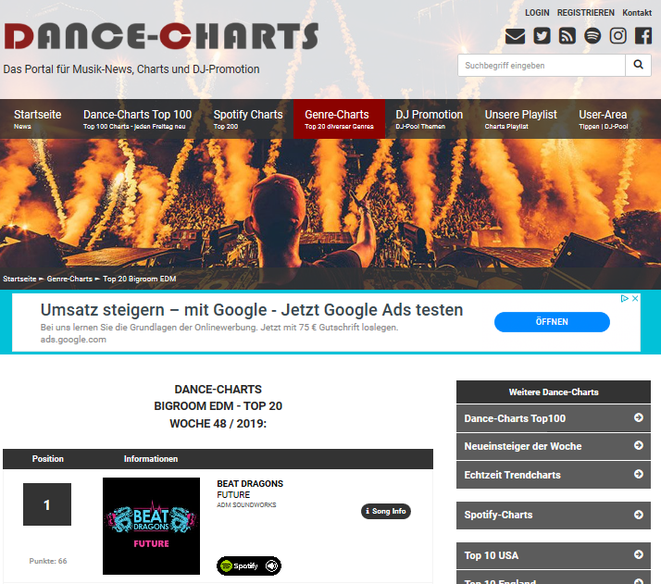Click the REGISTRIEREN link
The image size is (661, 584).
tap(586, 13)
